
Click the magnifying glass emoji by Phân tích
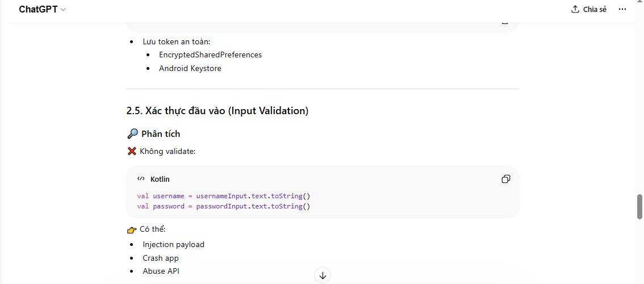(132, 134)
